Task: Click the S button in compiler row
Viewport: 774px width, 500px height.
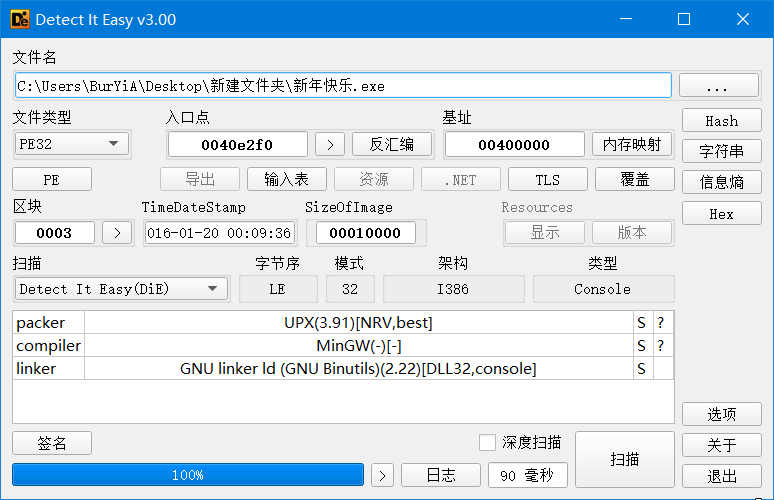Action: point(643,346)
